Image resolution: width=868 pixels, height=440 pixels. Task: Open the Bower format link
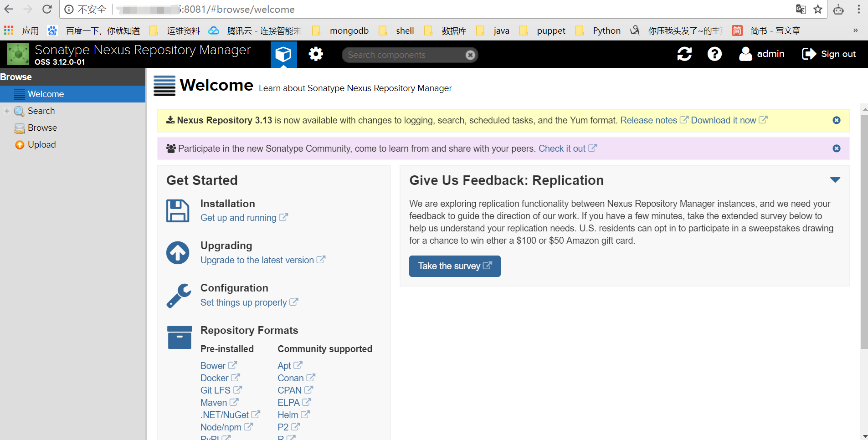tap(218, 366)
